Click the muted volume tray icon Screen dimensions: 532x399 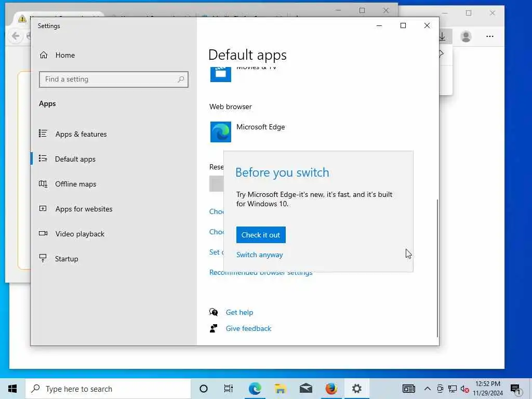(465, 389)
